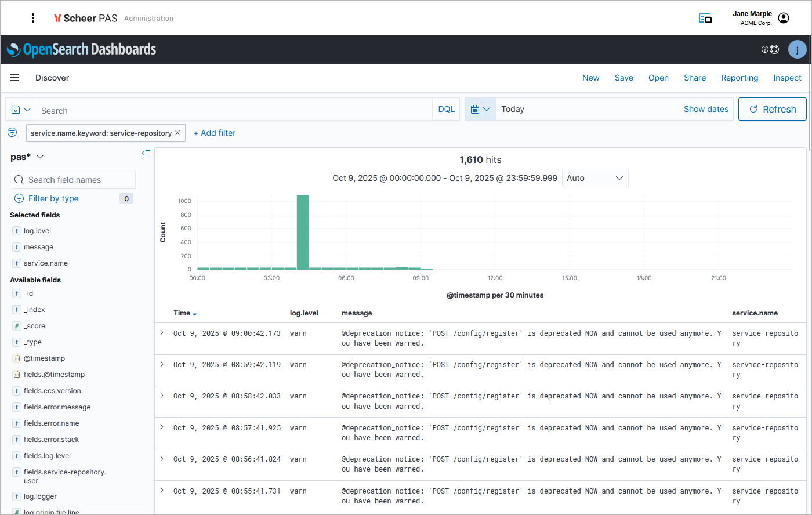Focus the Search field names input
The image size is (812, 515).
[x=78, y=180]
